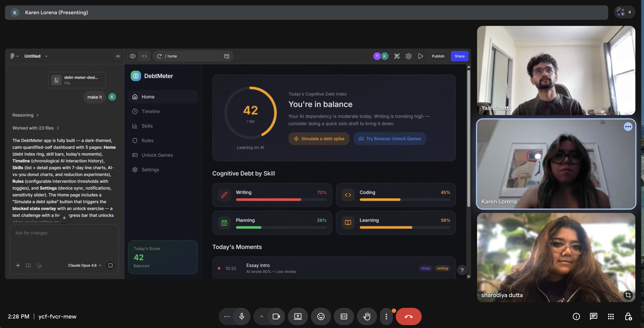Toggle the camera on or off

tap(276, 316)
